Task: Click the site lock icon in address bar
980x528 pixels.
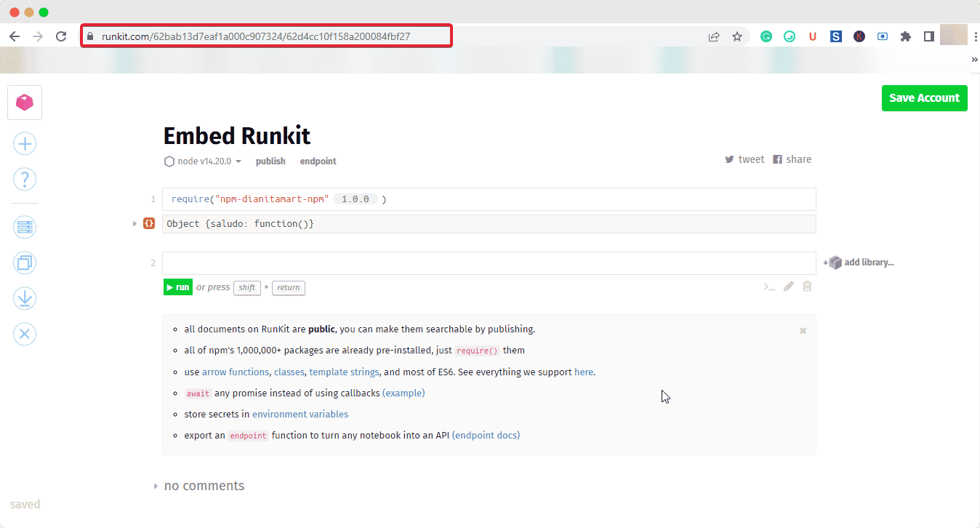Action: pyautogui.click(x=91, y=36)
